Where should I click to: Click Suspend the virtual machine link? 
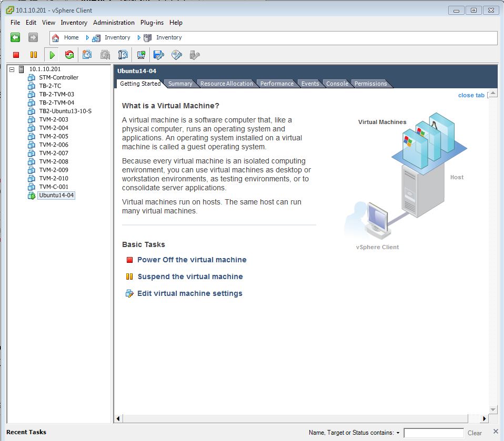[190, 276]
